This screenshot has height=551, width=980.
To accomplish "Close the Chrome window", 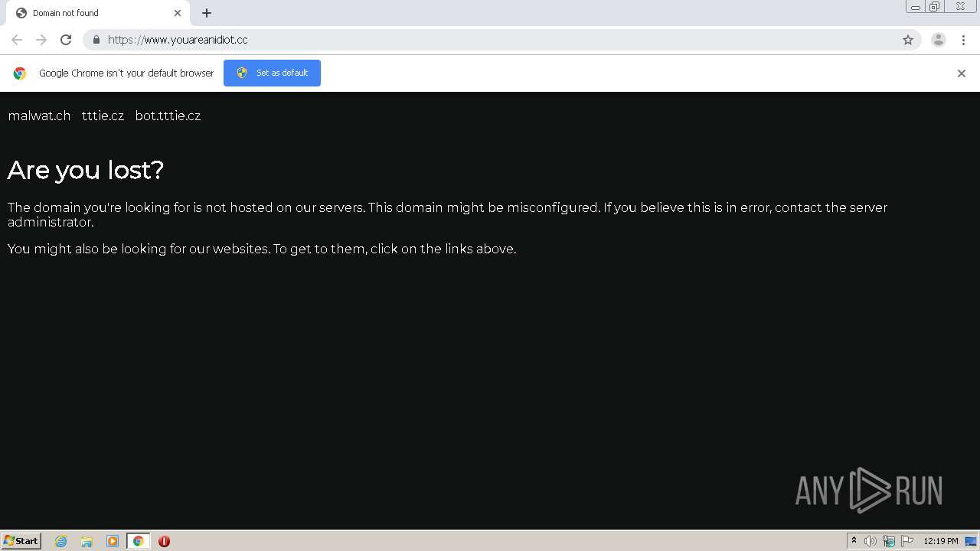I will point(960,7).
